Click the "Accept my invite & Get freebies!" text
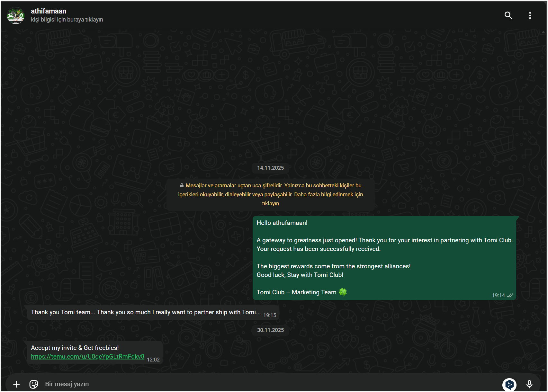The height and width of the screenshot is (392, 548). [x=75, y=348]
